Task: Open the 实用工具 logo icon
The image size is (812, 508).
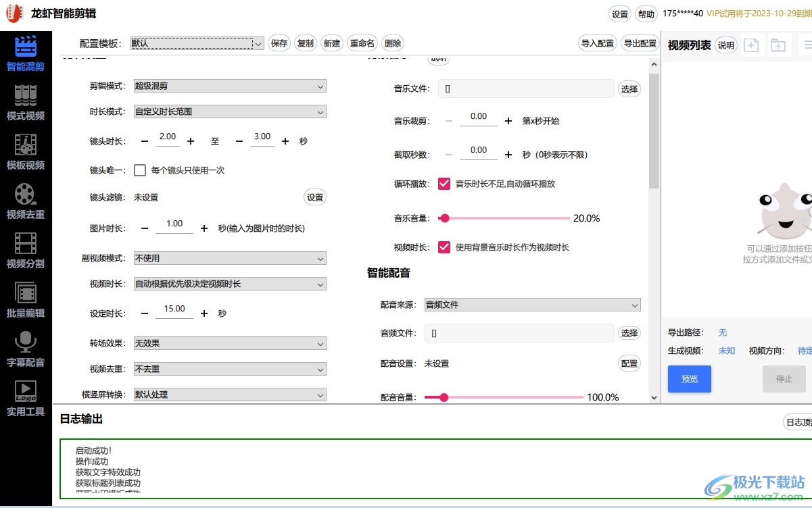Action: click(x=26, y=392)
